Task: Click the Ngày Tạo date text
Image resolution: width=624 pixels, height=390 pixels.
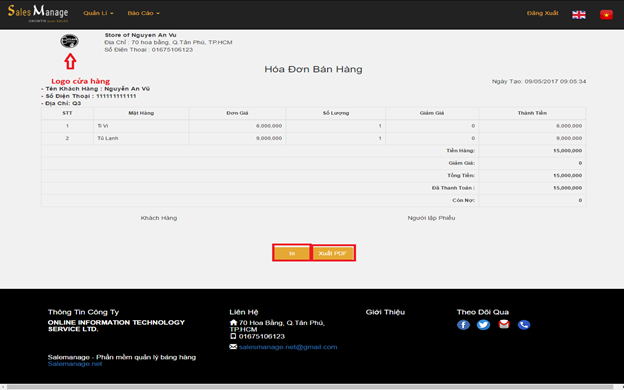Action: (x=539, y=81)
